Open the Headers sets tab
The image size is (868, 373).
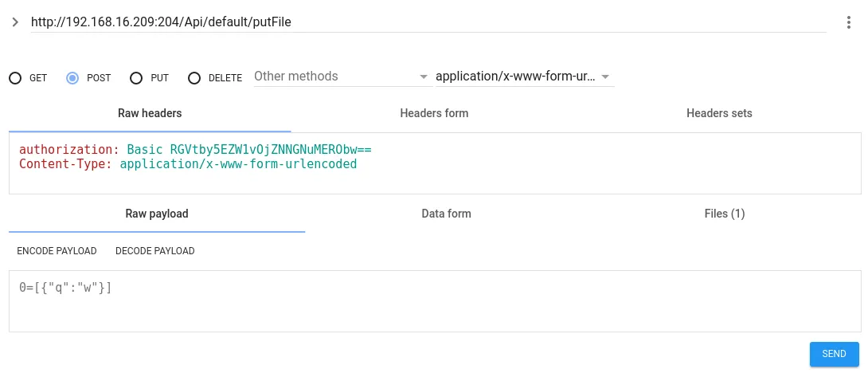pyautogui.click(x=719, y=113)
